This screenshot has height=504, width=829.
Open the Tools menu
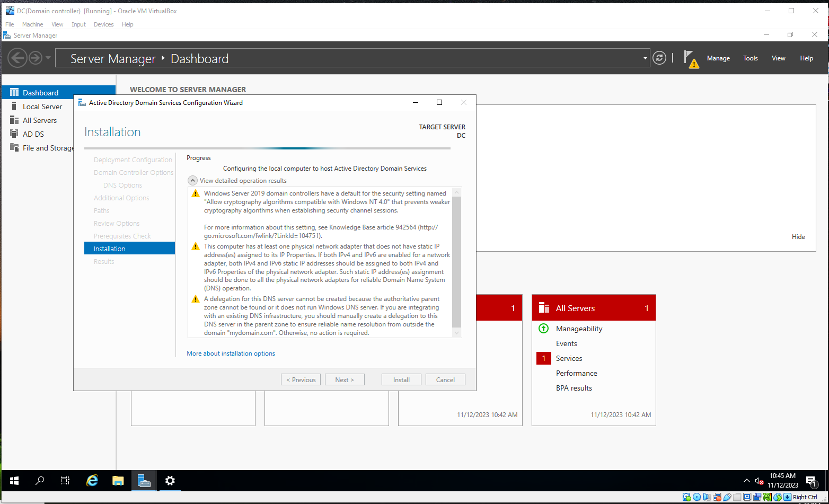751,58
